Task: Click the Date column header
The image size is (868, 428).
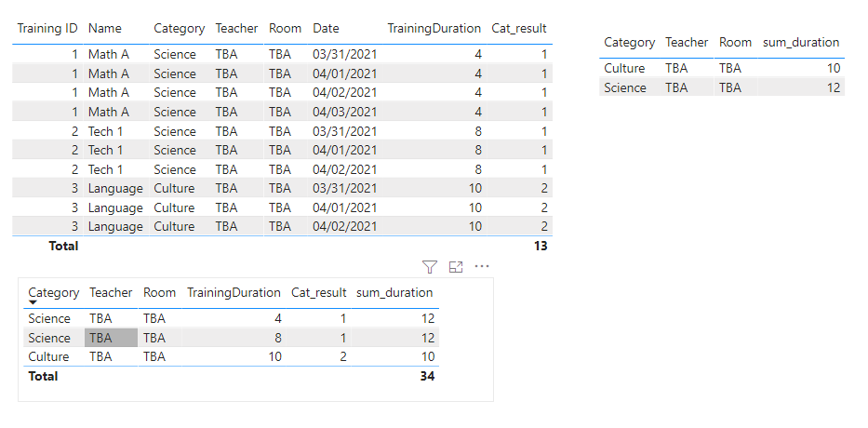Action: point(326,28)
